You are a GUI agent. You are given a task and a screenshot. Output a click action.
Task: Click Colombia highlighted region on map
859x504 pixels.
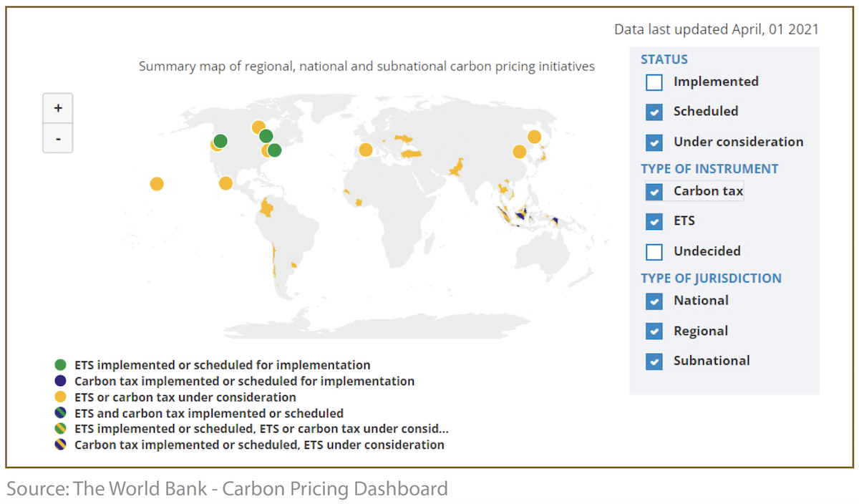[268, 208]
